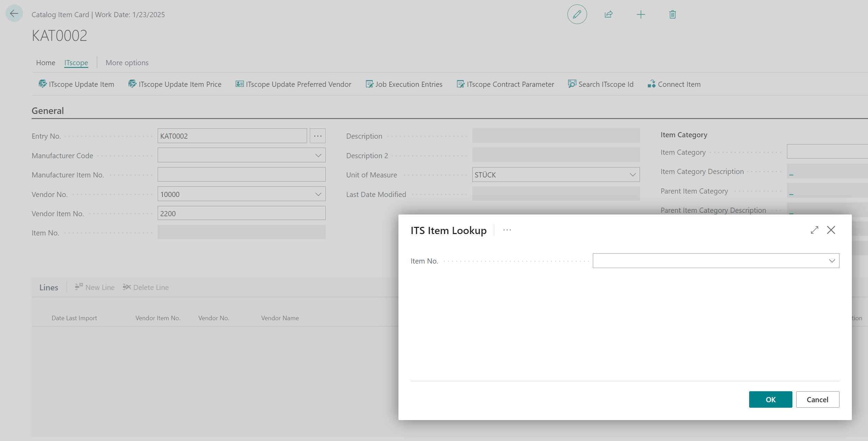
Task: Click Cancel to dismiss ITS dialog
Action: point(818,399)
